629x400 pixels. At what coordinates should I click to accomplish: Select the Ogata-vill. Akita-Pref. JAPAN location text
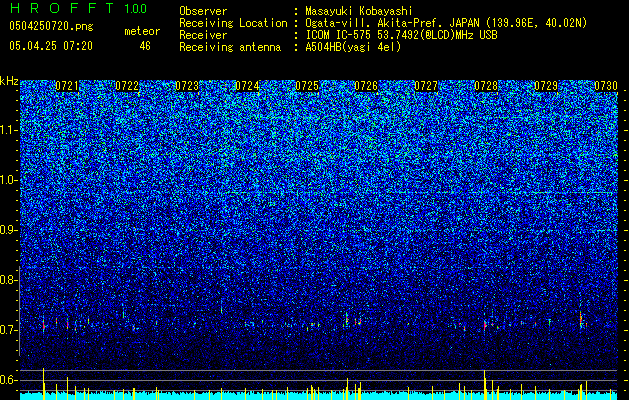click(x=446, y=23)
